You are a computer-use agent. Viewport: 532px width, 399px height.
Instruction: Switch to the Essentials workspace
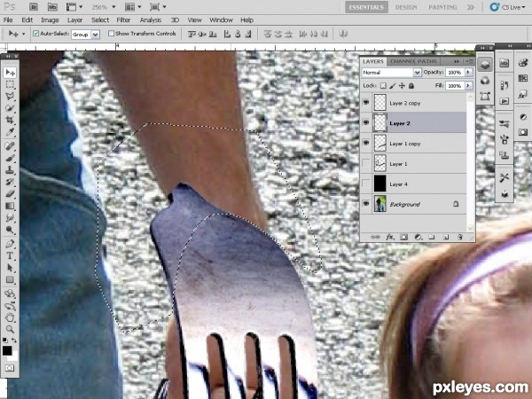pos(366,7)
